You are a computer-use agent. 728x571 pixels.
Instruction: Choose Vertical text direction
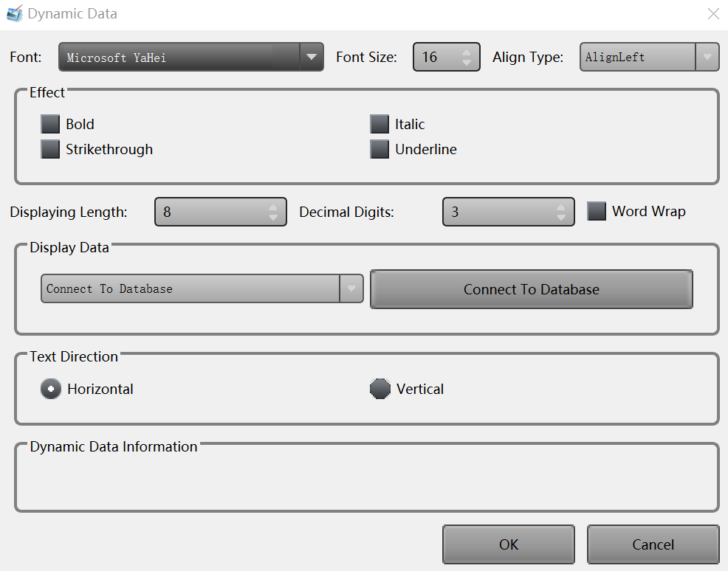[380, 389]
